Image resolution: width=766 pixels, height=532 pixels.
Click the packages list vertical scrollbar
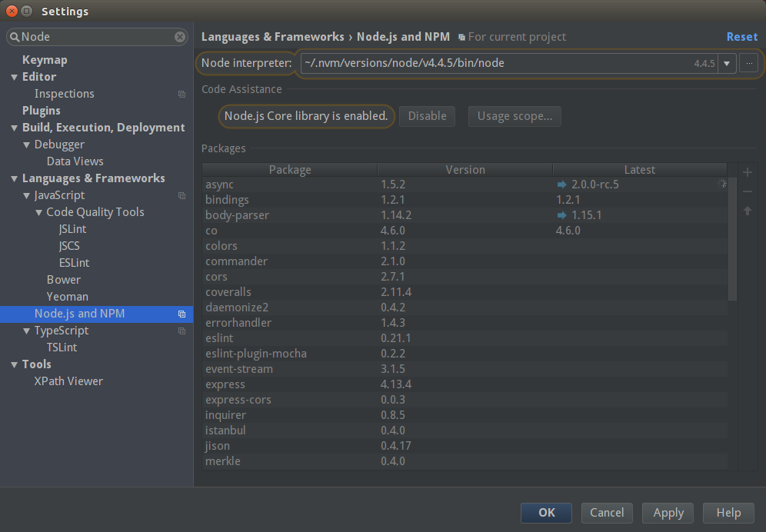coord(732,238)
